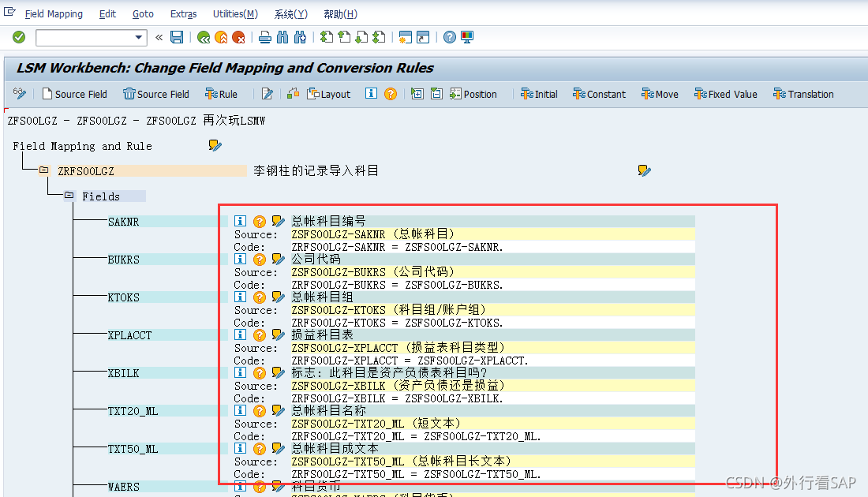Click the green Enter checkmark icon

[x=19, y=37]
